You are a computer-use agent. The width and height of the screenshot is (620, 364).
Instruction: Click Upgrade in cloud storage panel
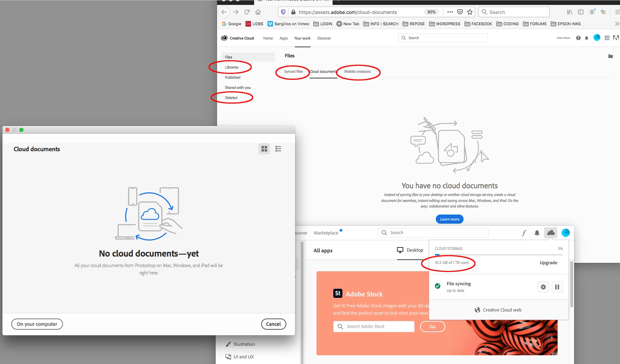tap(548, 263)
